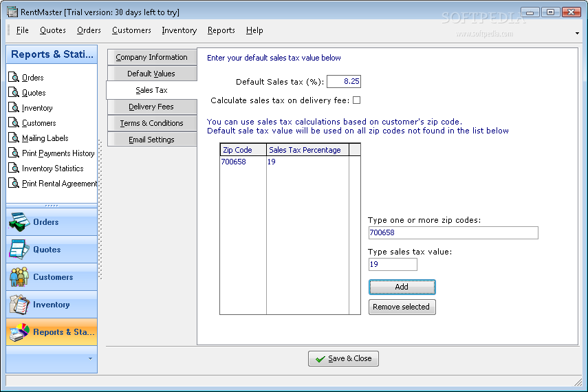Open the Orders section in navigation pane
This screenshot has height=392, width=588.
52,221
